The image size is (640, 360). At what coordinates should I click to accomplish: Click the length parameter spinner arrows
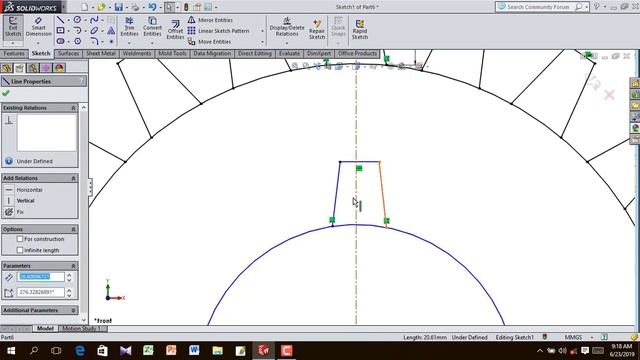coord(69,277)
